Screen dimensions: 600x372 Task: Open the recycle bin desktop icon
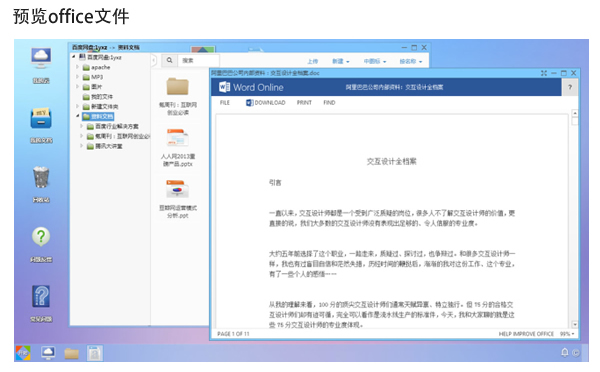[41, 177]
